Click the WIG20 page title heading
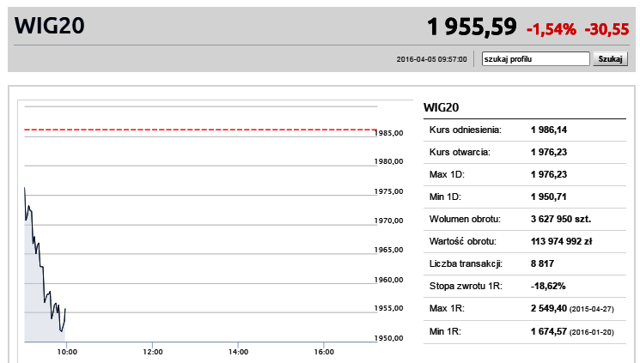640x363 pixels. 49,25
